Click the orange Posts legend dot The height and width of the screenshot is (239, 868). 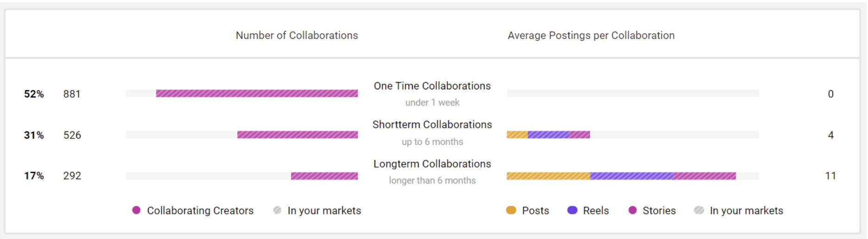point(511,210)
